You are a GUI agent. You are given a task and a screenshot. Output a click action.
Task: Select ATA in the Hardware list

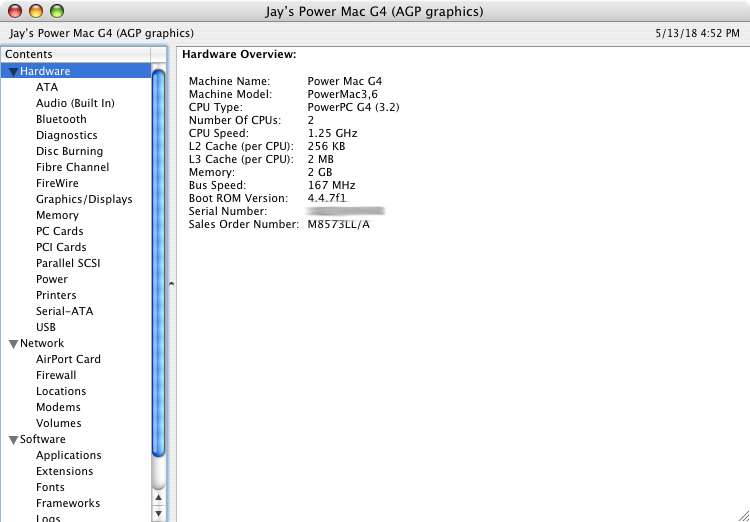47,87
